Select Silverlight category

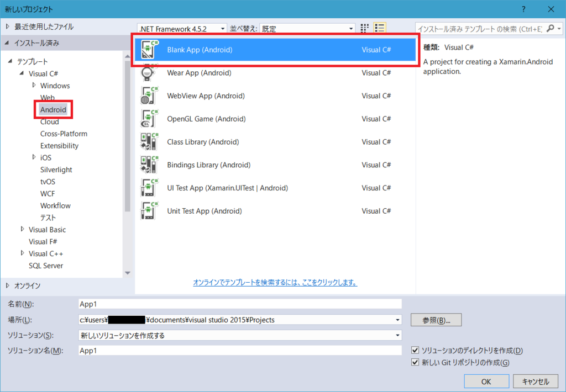click(x=56, y=170)
